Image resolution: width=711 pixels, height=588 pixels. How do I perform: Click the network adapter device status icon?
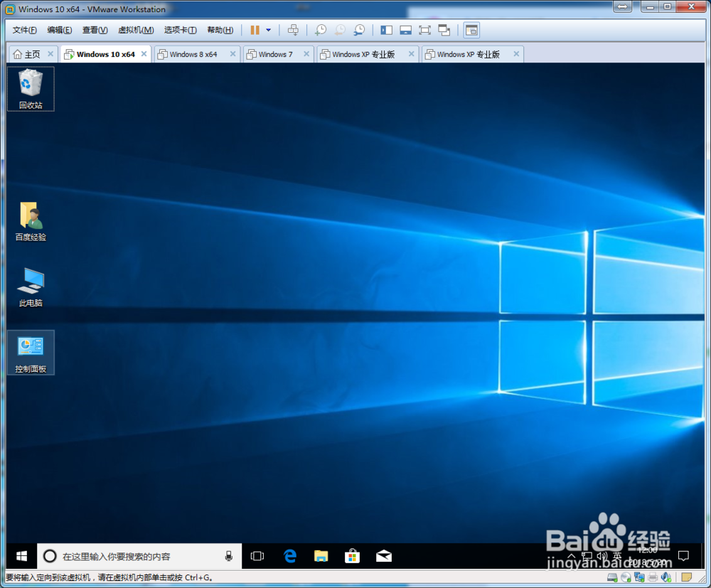[x=639, y=577]
